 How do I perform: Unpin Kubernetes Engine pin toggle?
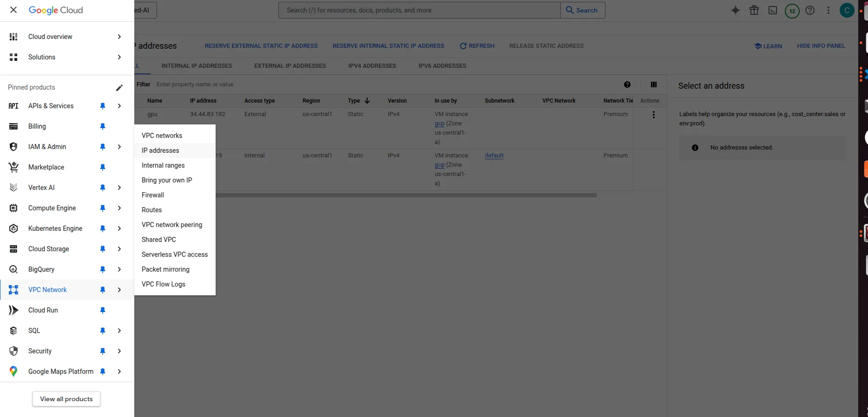coord(103,228)
